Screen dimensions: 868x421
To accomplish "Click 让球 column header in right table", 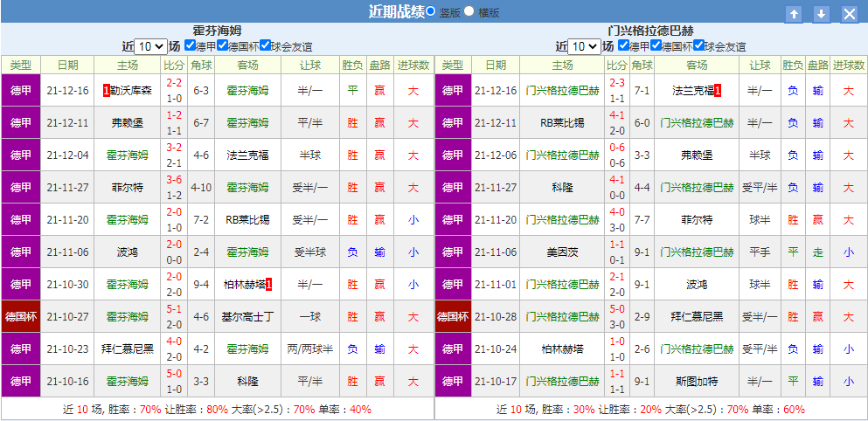I will [760, 66].
